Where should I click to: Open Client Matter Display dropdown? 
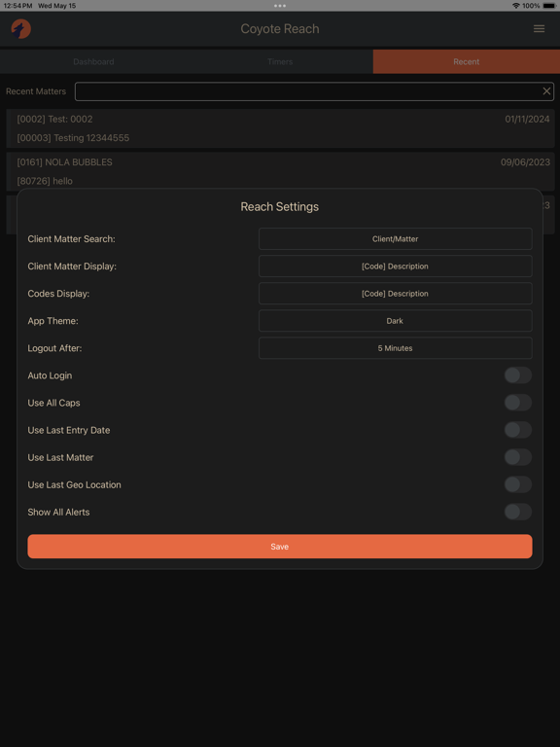click(x=396, y=266)
